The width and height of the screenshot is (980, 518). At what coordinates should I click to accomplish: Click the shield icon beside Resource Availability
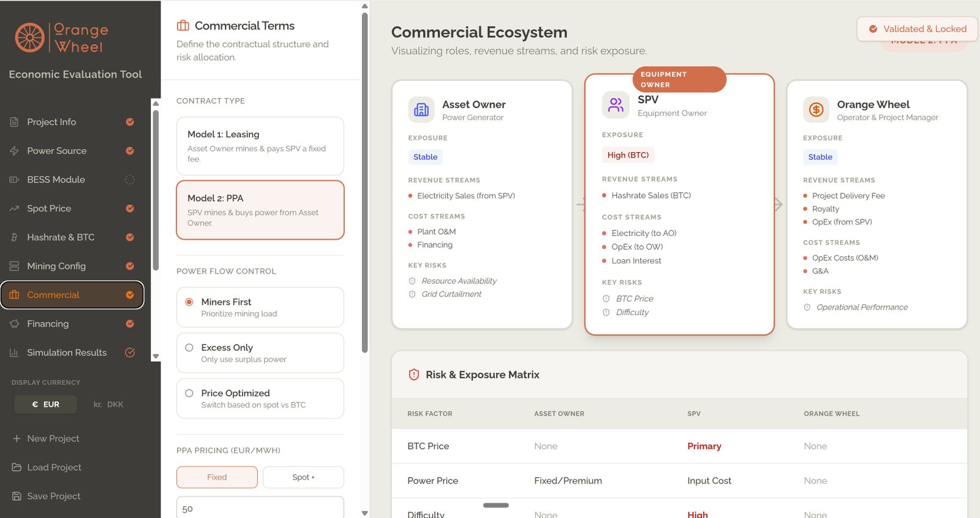click(412, 281)
